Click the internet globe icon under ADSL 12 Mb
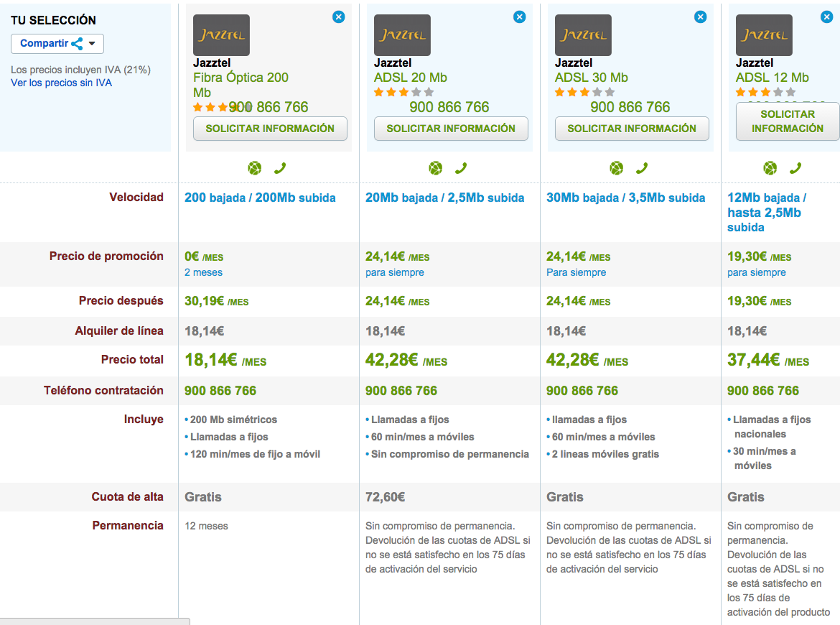Screen dimensions: 840x625 click(x=770, y=168)
